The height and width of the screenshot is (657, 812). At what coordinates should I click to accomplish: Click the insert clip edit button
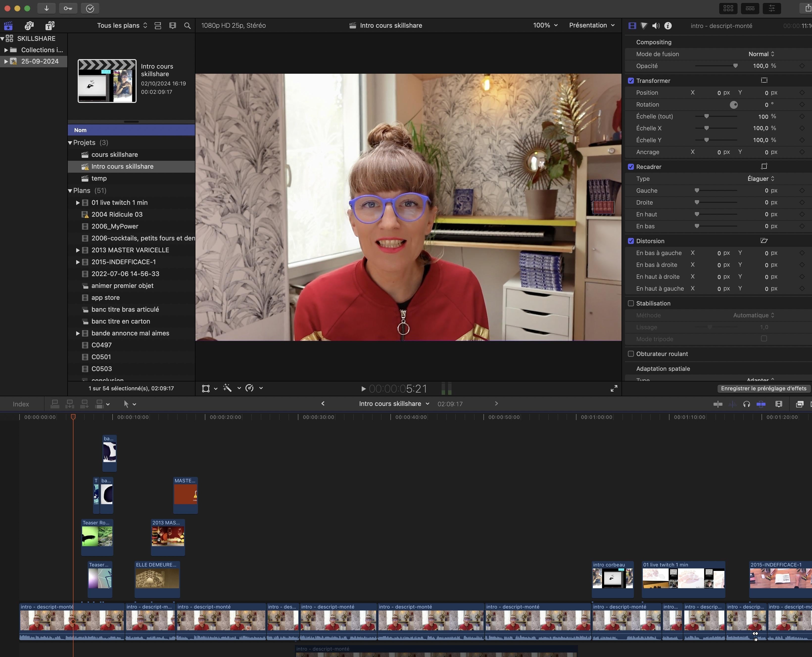70,404
